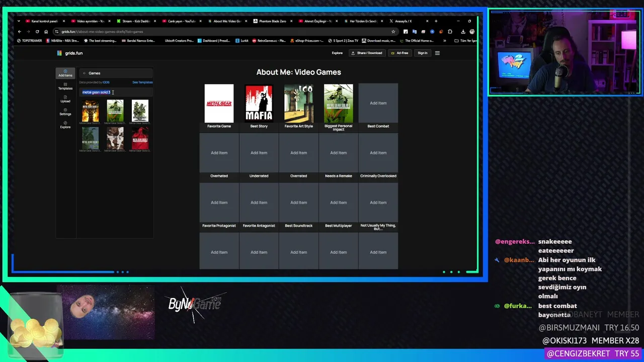Reload the current page

pyautogui.click(x=37, y=32)
